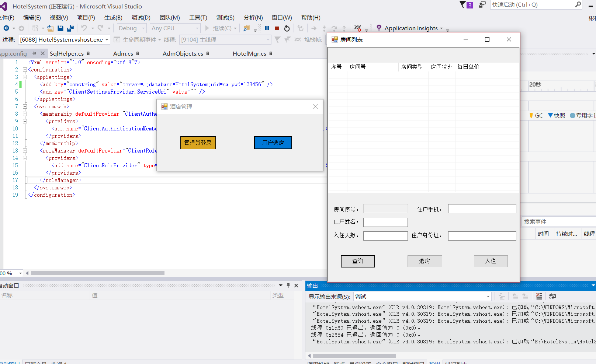Click the check-out (退房) button
596x364 pixels.
(x=425, y=261)
